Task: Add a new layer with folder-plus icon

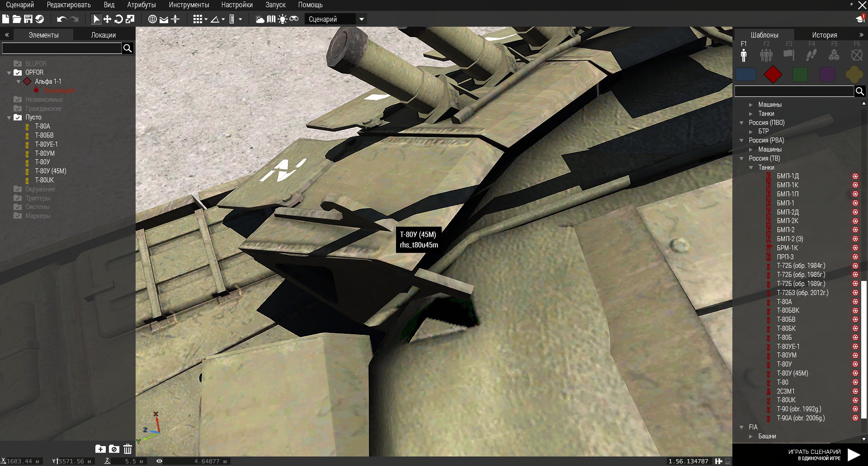Action: 100,449
